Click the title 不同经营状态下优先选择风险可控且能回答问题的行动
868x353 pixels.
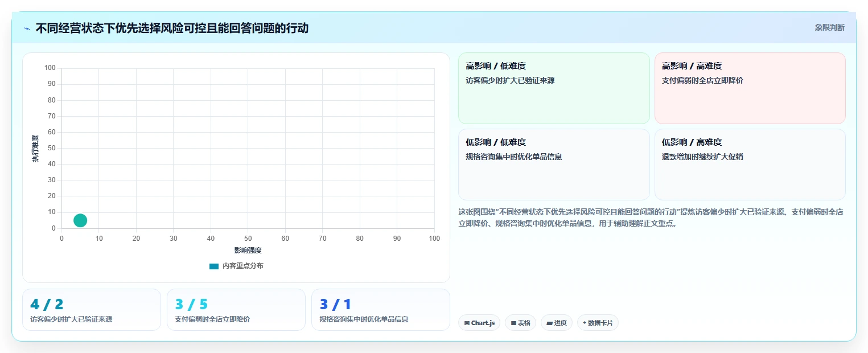tap(172, 28)
